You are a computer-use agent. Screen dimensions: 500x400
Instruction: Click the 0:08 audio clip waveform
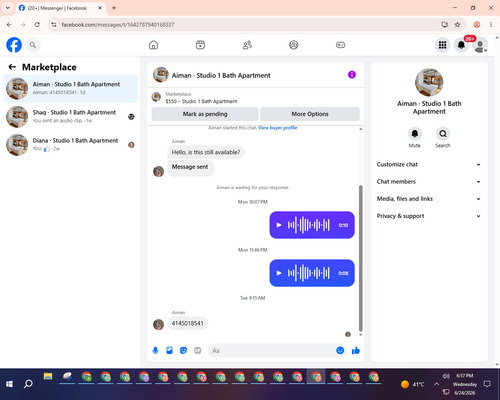pyautogui.click(x=308, y=273)
